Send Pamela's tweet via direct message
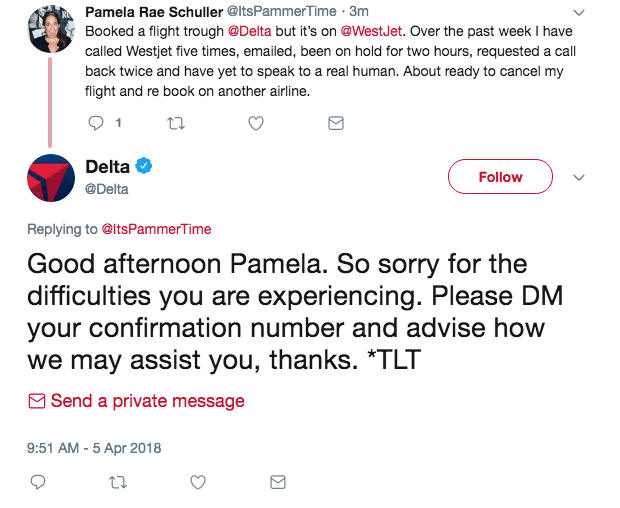This screenshot has height=508, width=620. [336, 123]
